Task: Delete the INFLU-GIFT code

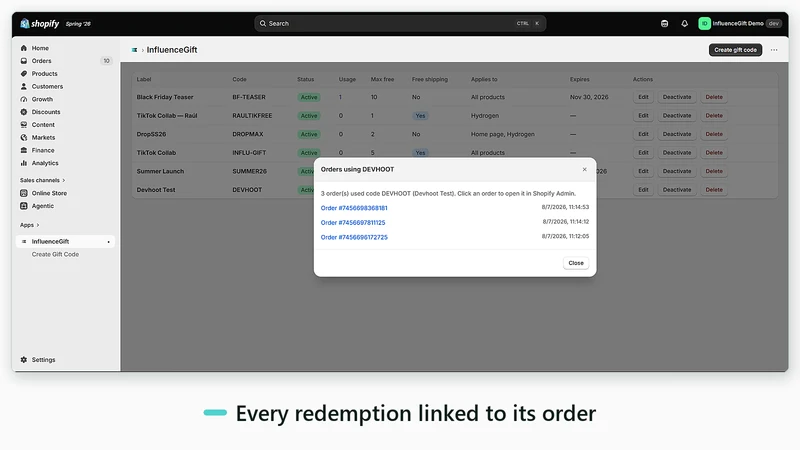Action: pos(714,153)
